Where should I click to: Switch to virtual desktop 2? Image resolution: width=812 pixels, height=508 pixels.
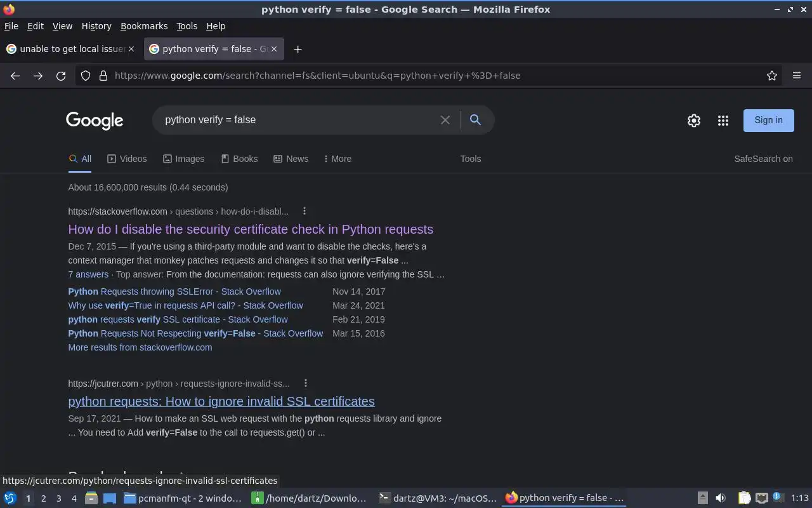(x=43, y=498)
